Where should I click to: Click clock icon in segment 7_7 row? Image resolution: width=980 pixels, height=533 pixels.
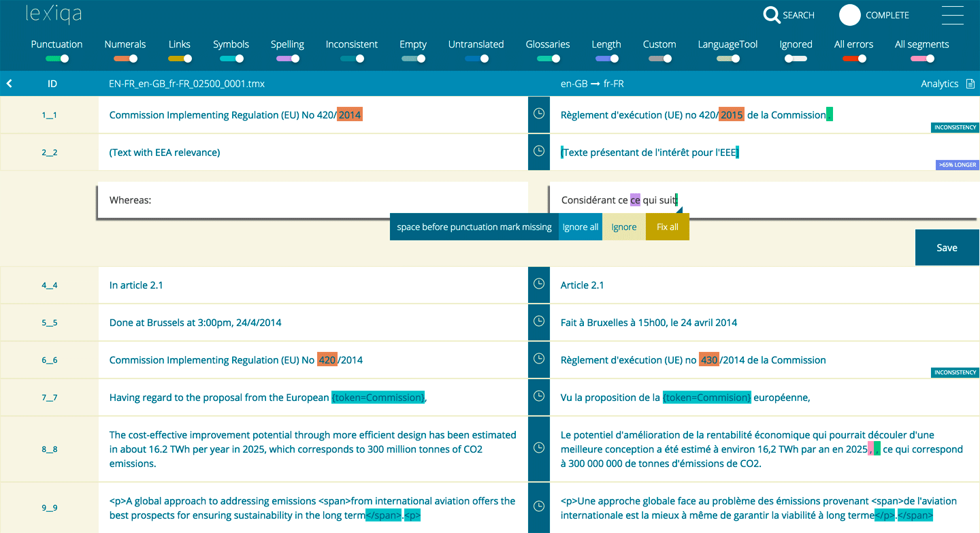pos(539,397)
